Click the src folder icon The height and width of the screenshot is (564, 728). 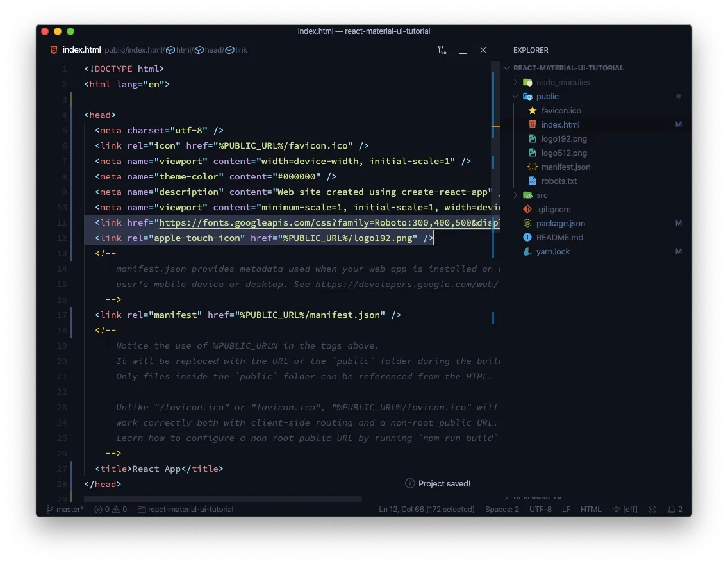(527, 195)
